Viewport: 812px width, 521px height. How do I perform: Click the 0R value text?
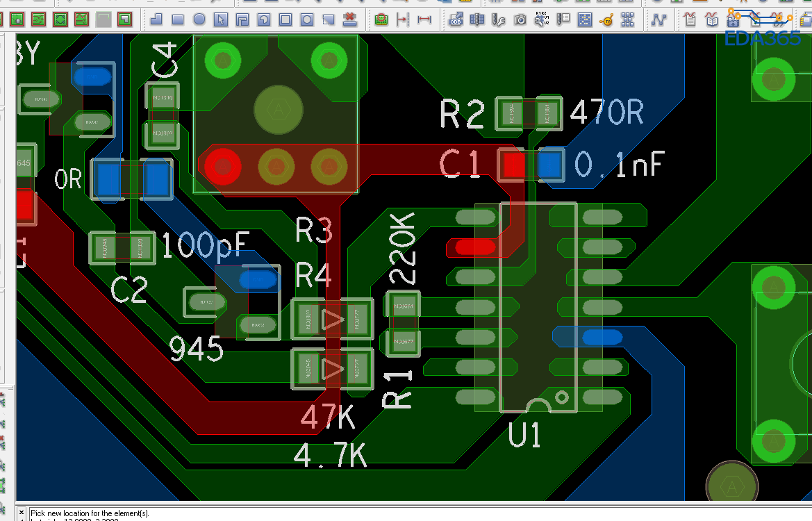click(68, 179)
